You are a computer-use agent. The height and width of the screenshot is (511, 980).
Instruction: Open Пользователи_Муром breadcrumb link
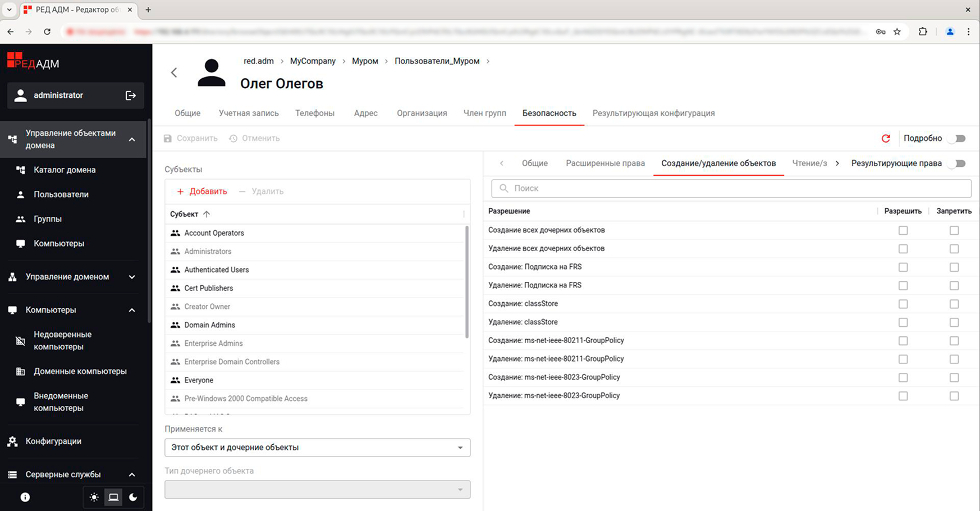(x=437, y=61)
